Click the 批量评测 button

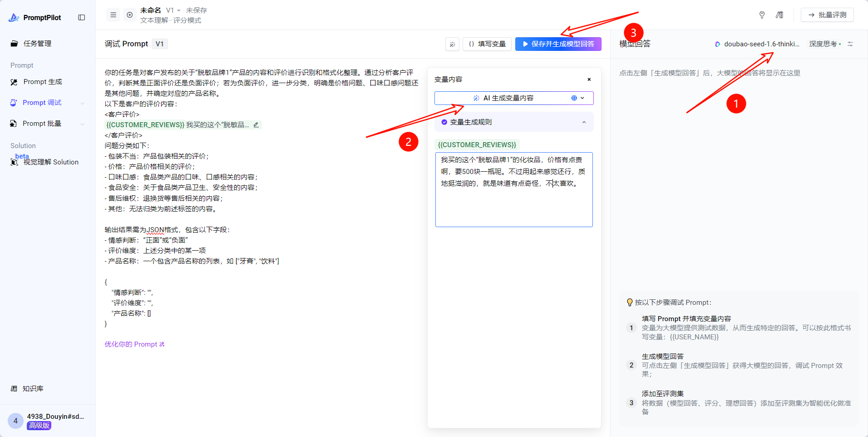pos(827,15)
